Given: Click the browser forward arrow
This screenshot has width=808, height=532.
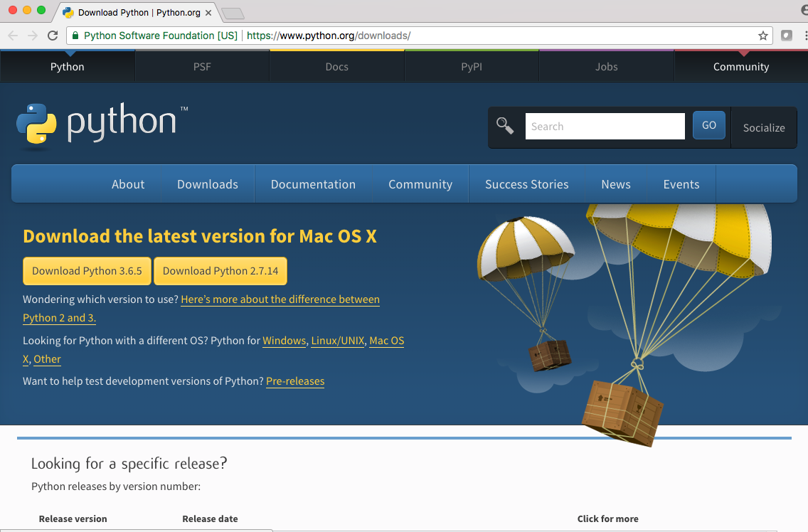Looking at the screenshot, I should [x=33, y=36].
